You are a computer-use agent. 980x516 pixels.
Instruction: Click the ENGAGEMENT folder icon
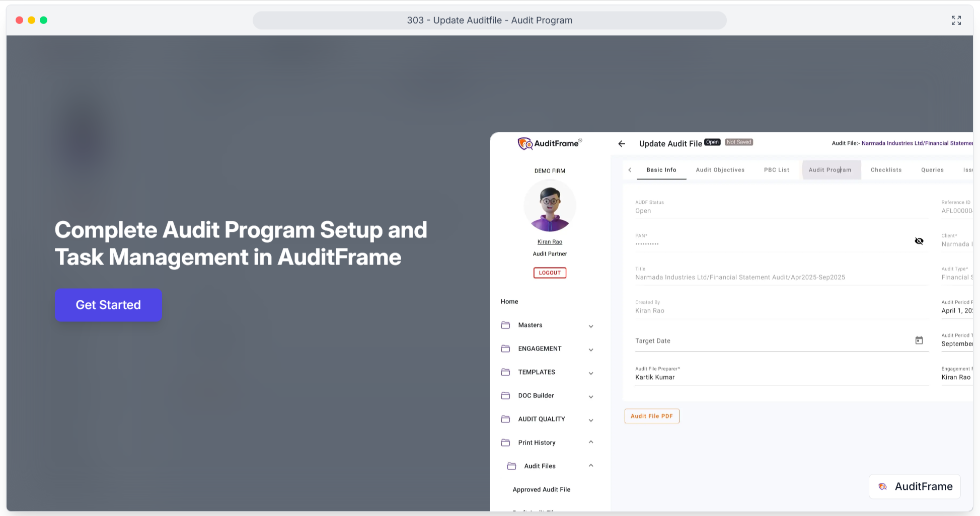click(x=506, y=349)
